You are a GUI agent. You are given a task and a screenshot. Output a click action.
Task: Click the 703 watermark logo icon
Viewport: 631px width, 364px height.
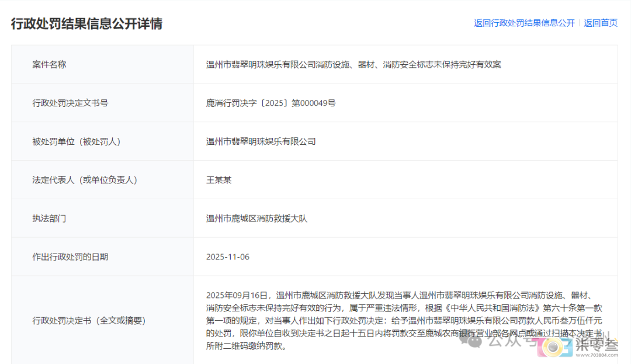553,348
